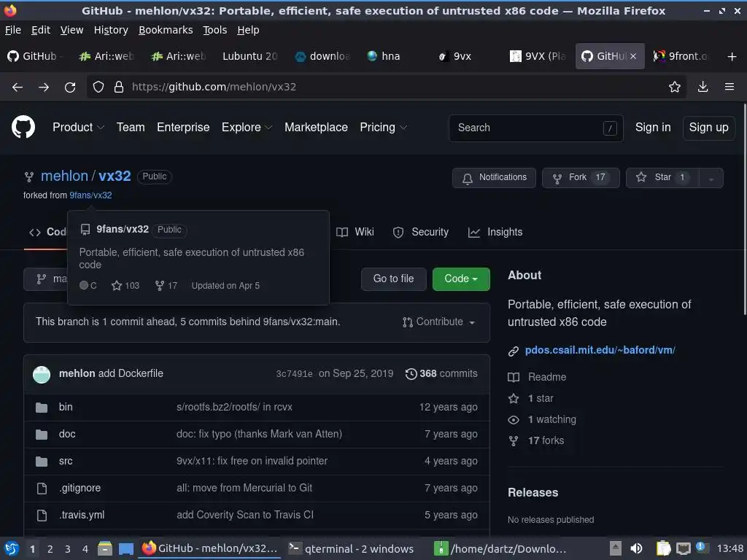Screen dimensions: 747x560
Task: Open the mehlon owner link
Action: pos(64,176)
